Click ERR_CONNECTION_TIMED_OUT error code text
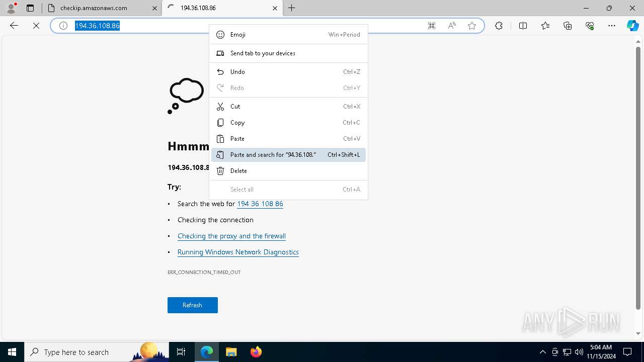 pyautogui.click(x=204, y=272)
